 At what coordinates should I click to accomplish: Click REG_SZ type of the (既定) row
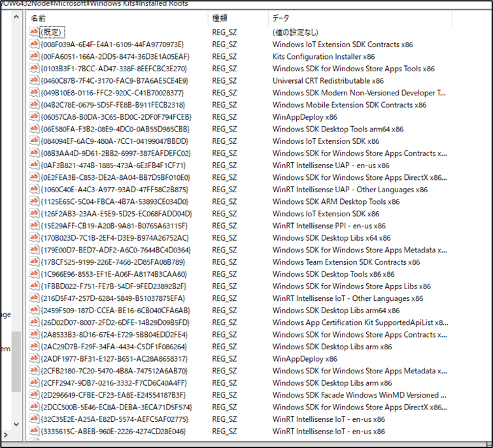[224, 33]
